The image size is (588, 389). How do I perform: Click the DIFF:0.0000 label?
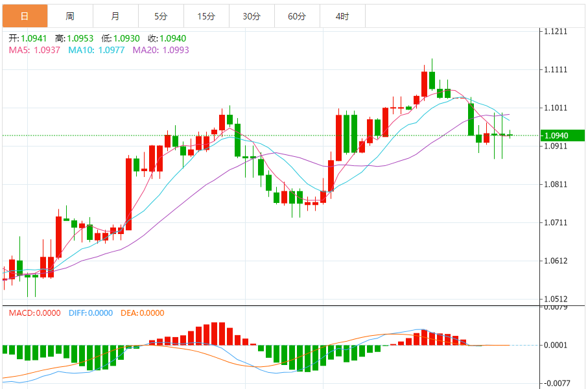[x=91, y=313]
